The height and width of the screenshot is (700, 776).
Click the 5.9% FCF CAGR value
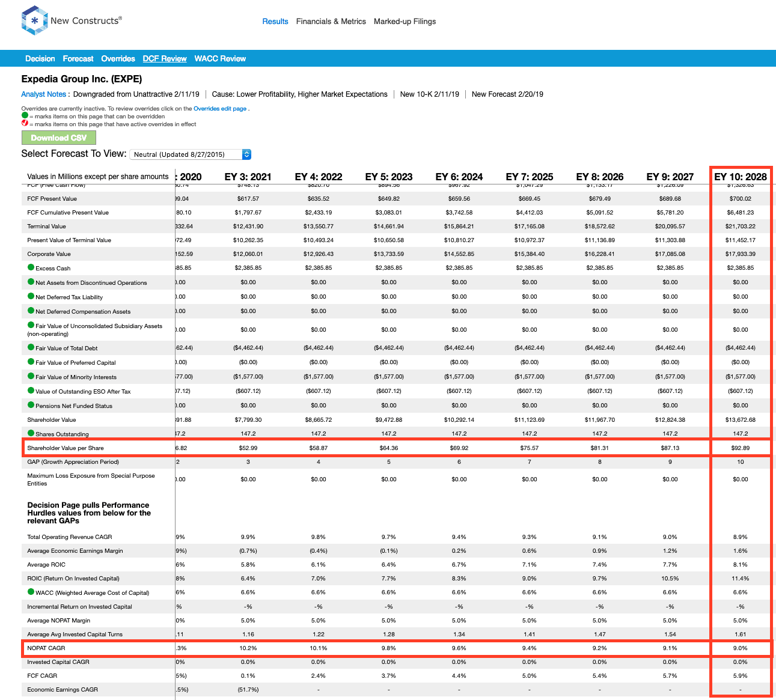coord(741,675)
